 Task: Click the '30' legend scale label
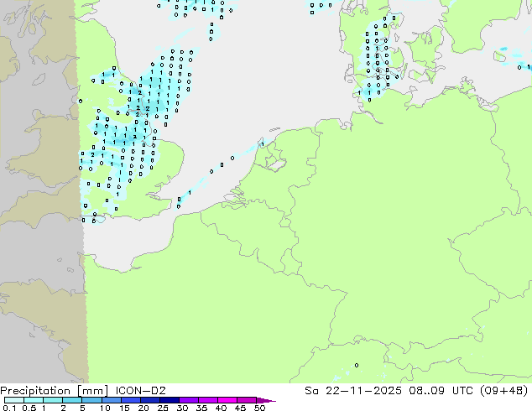pyautogui.click(x=182, y=408)
